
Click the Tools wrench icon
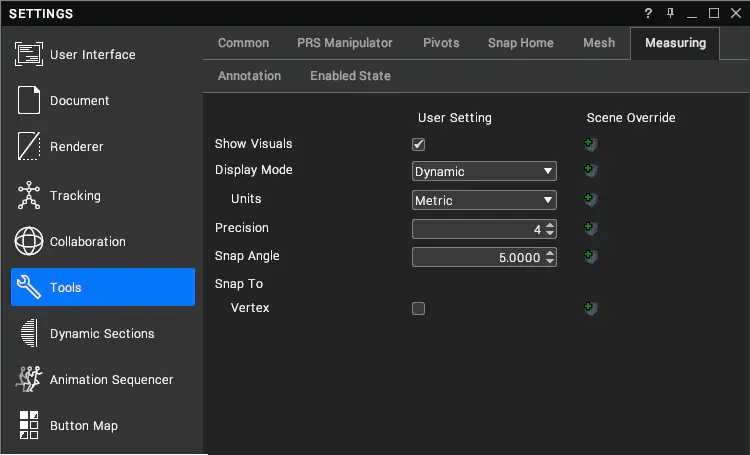click(x=29, y=287)
